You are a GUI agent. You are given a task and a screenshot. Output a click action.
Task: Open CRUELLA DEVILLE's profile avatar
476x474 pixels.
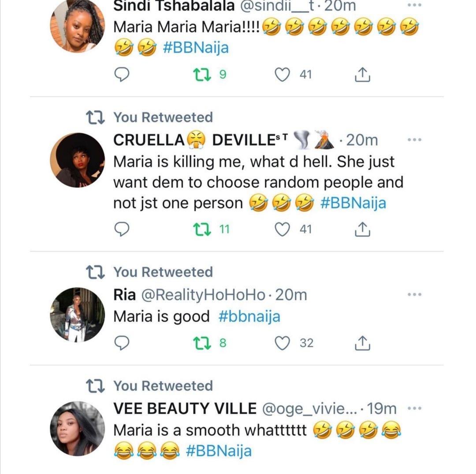pos(78,160)
